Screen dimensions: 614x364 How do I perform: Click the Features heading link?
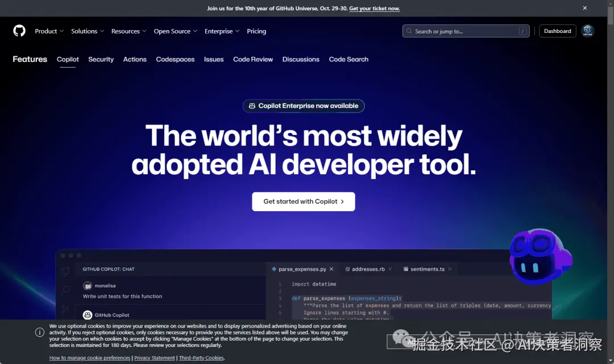(30, 59)
